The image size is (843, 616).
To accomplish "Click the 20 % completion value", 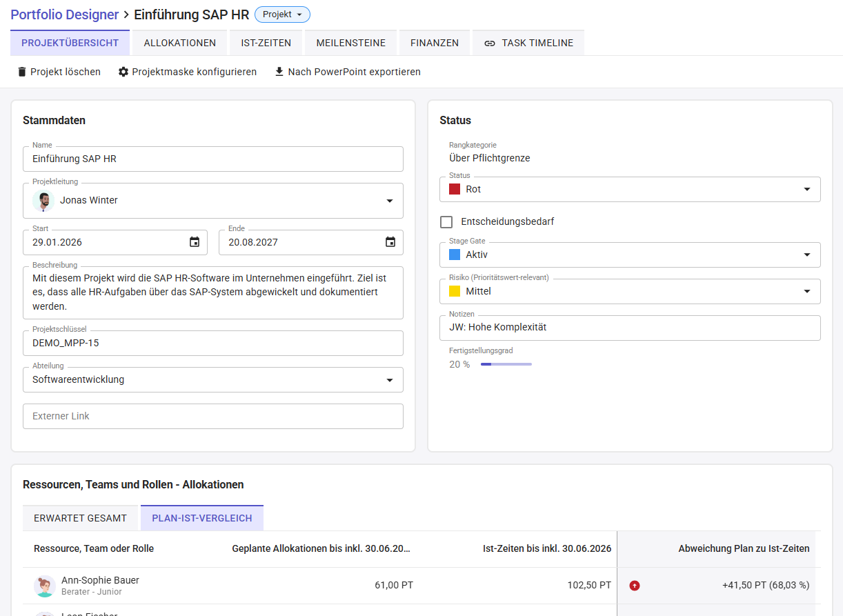I will point(459,364).
